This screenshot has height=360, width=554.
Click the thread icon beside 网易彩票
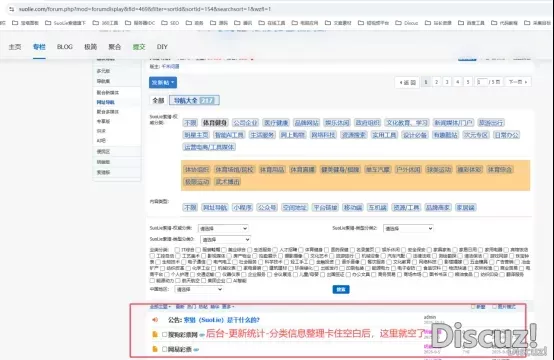[155, 349]
